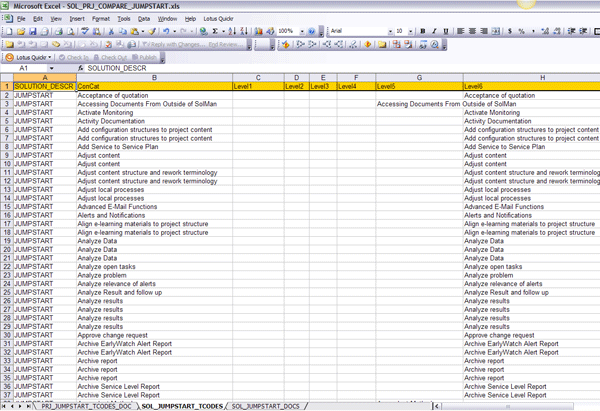Switch to the SOL_JUMPSTART_DOCS sheet tab

tap(266, 406)
